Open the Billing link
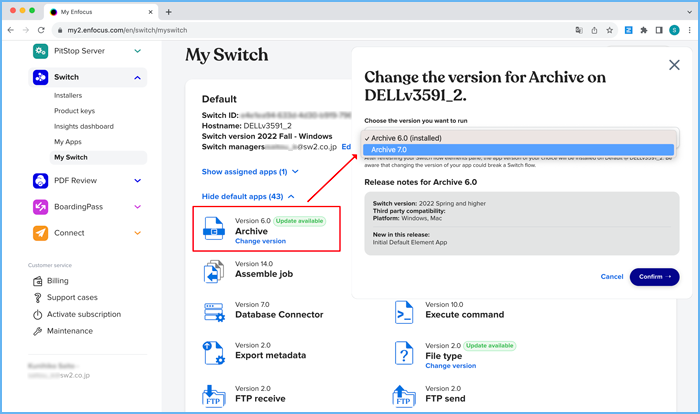 click(58, 281)
